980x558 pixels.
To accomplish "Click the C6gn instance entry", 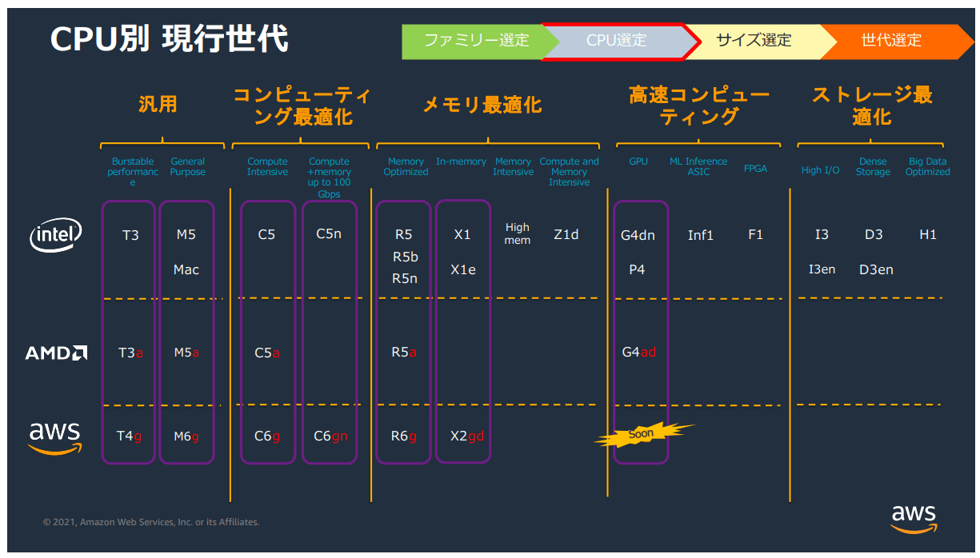I will click(330, 436).
